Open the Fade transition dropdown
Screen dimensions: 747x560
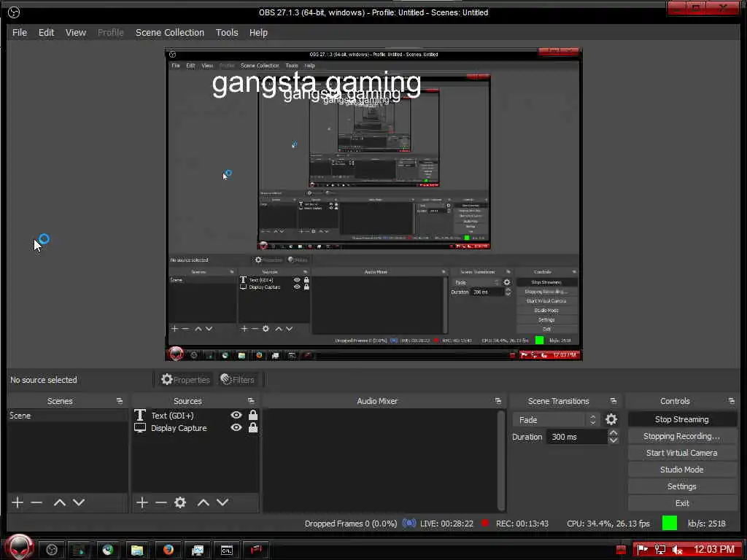(x=555, y=419)
